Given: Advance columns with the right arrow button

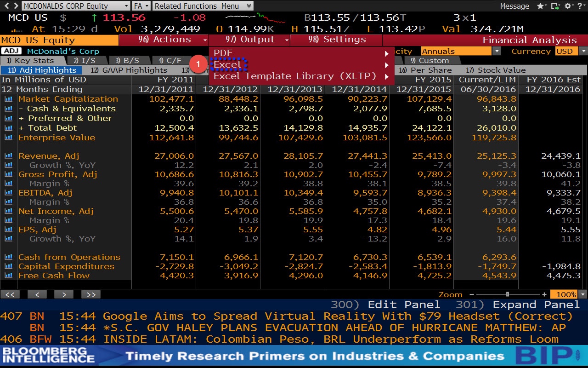Looking at the screenshot, I should click(63, 294).
